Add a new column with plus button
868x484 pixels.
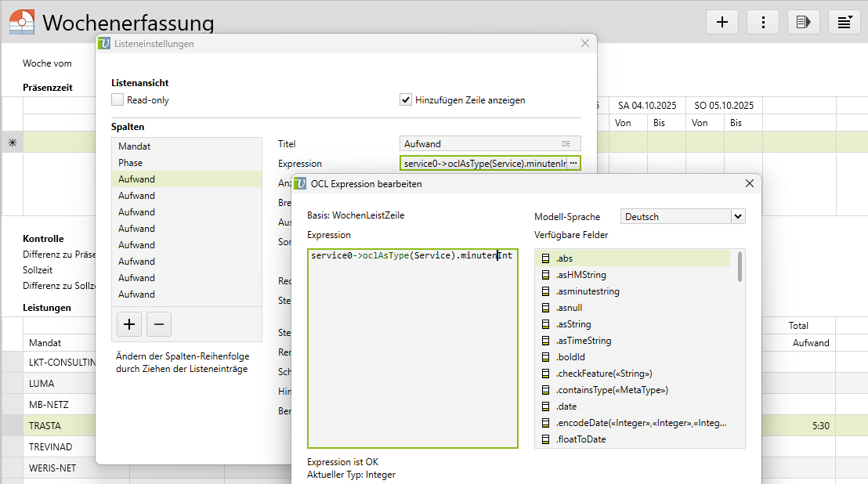pos(129,323)
